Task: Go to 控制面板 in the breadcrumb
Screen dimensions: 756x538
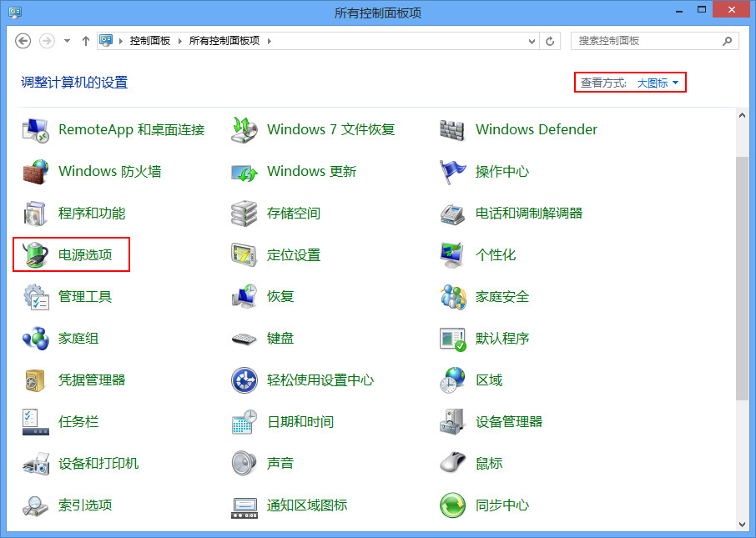Action: [150, 41]
